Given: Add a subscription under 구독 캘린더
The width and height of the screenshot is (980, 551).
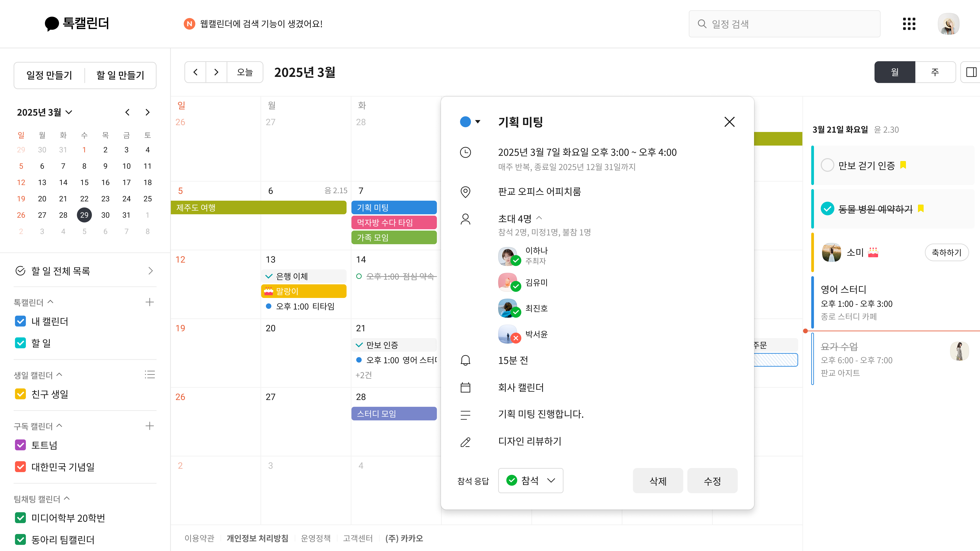Looking at the screenshot, I should (x=150, y=426).
